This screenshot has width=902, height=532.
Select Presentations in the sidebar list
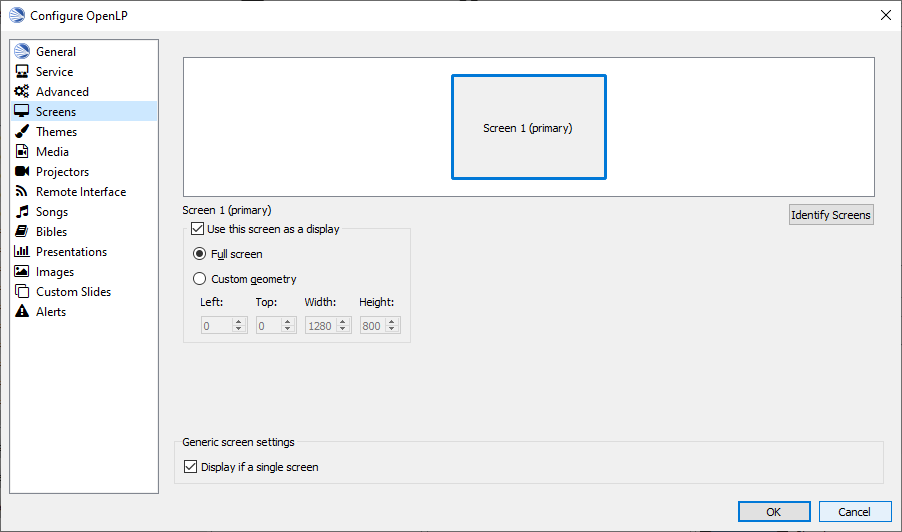pos(84,251)
